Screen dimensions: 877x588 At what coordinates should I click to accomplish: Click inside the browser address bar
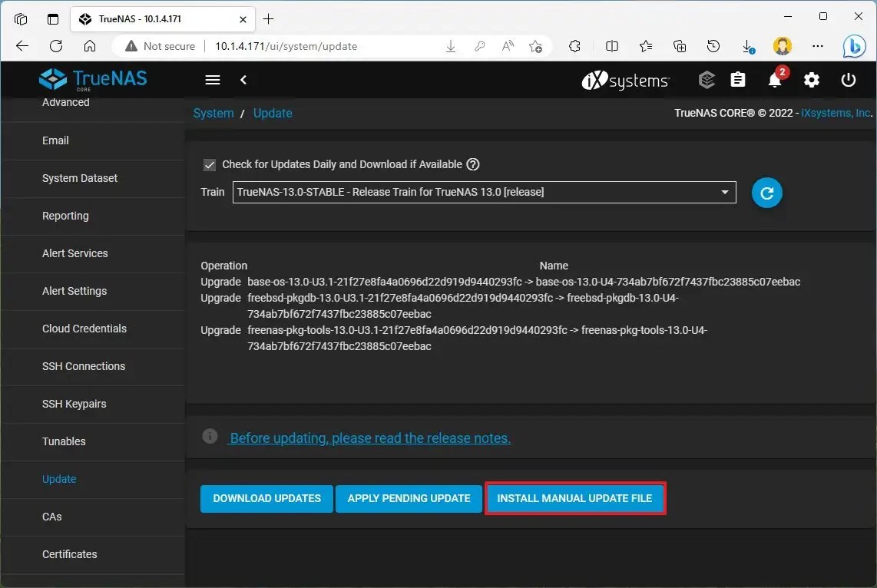[307, 46]
